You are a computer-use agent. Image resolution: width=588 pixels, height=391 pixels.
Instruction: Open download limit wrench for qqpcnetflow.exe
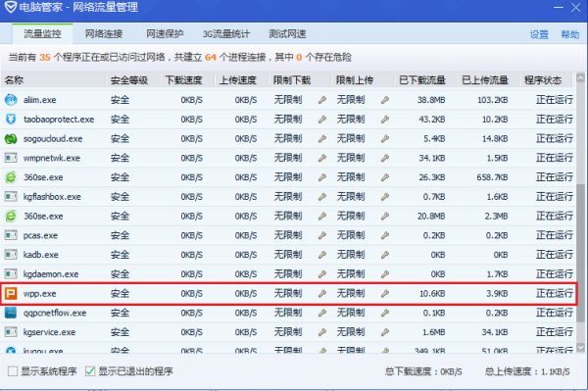coord(322,313)
